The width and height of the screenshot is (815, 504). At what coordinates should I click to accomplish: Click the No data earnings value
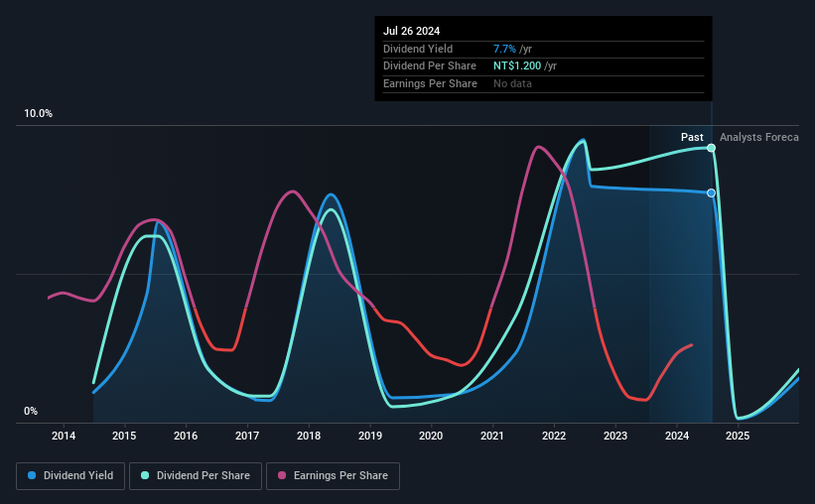tap(512, 83)
